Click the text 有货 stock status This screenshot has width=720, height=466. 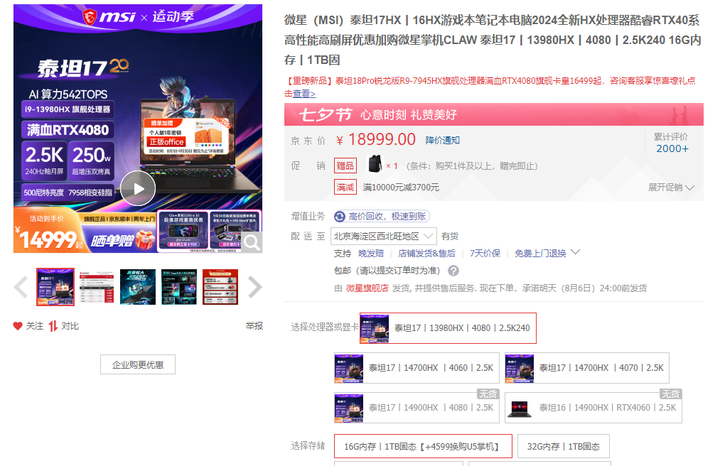click(x=450, y=236)
